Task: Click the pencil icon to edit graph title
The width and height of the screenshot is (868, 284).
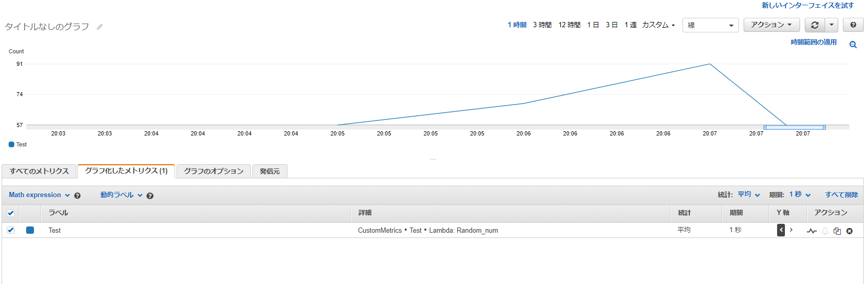Action: pyautogui.click(x=99, y=27)
